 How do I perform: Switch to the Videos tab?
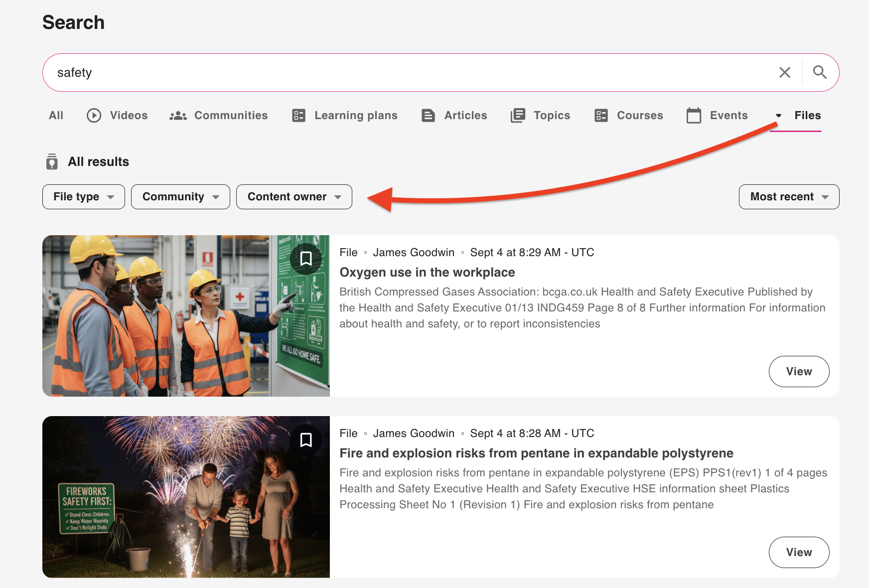[118, 116]
